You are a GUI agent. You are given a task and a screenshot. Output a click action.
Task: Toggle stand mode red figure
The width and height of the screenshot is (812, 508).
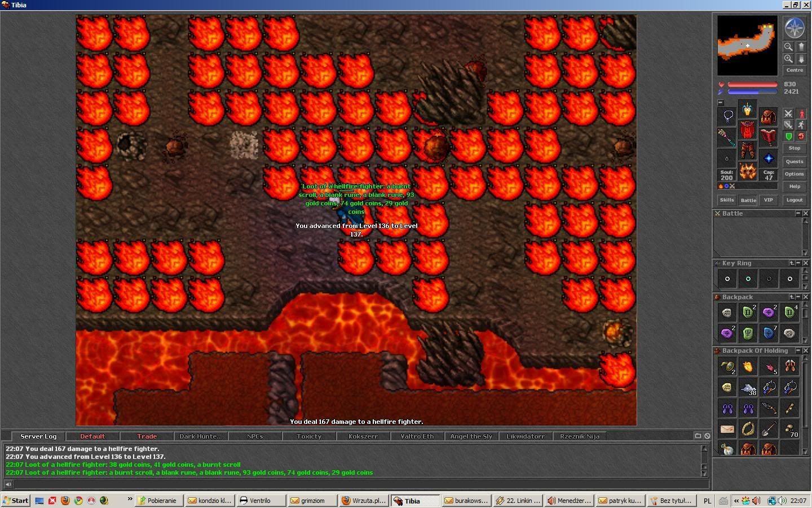coord(801,113)
